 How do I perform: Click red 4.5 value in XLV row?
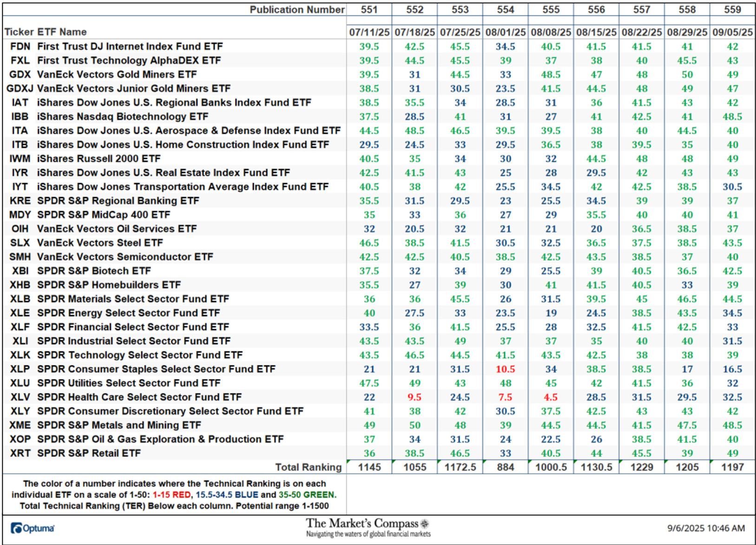[x=551, y=397]
